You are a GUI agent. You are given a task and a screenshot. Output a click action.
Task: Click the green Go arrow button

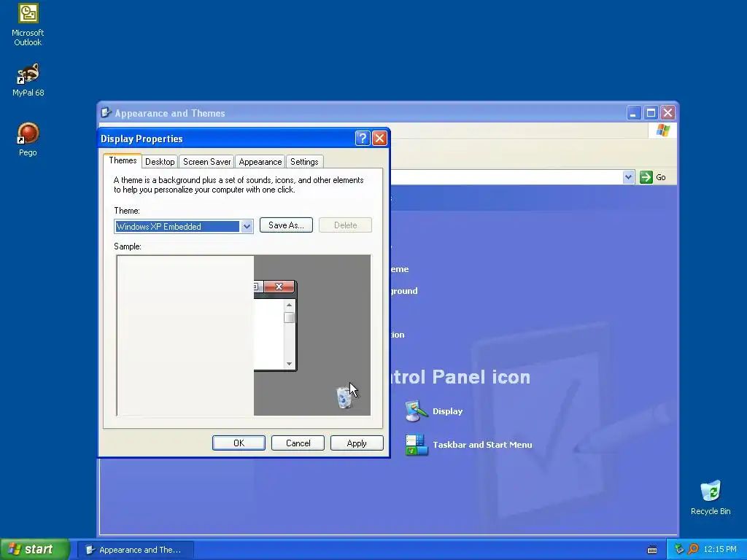point(646,177)
